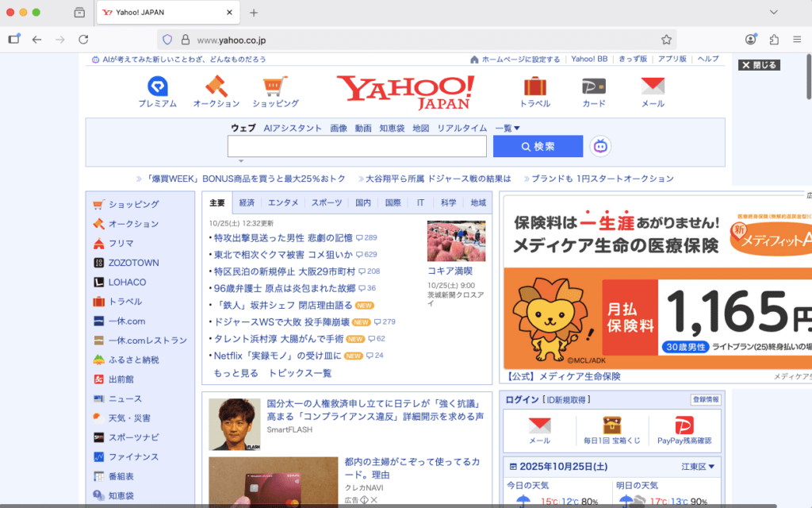Viewport: 812px width, 508px height.
Task: Open the Premium (プレミアム) icon
Action: [x=158, y=86]
